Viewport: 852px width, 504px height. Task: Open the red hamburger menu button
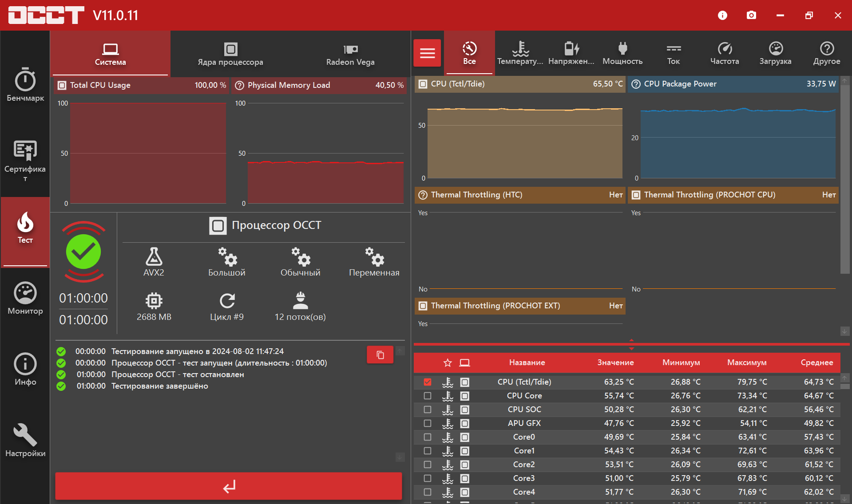click(x=427, y=53)
